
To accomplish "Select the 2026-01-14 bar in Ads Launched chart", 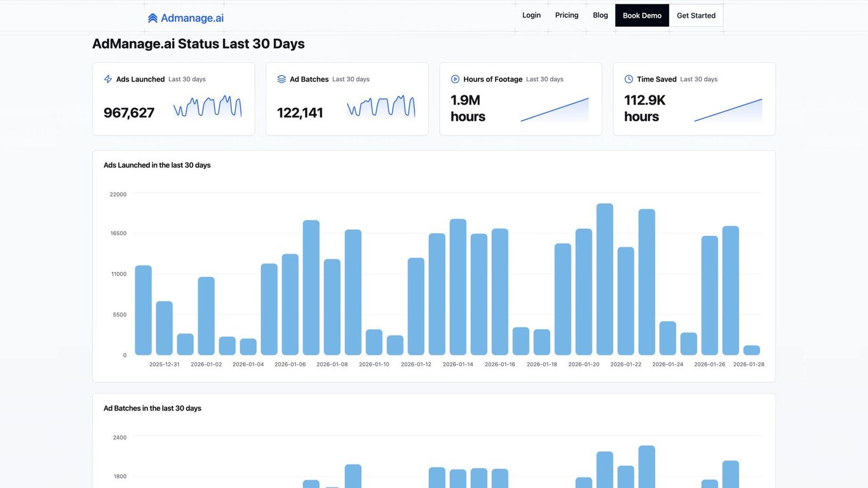I will 458,287.
